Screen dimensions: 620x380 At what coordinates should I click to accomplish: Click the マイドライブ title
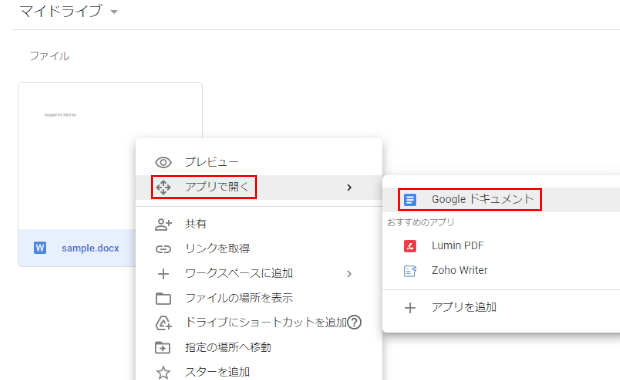(61, 11)
